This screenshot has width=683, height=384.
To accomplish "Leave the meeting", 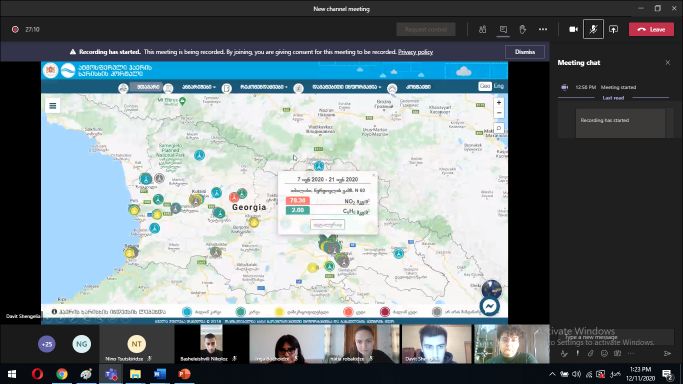I will click(651, 30).
